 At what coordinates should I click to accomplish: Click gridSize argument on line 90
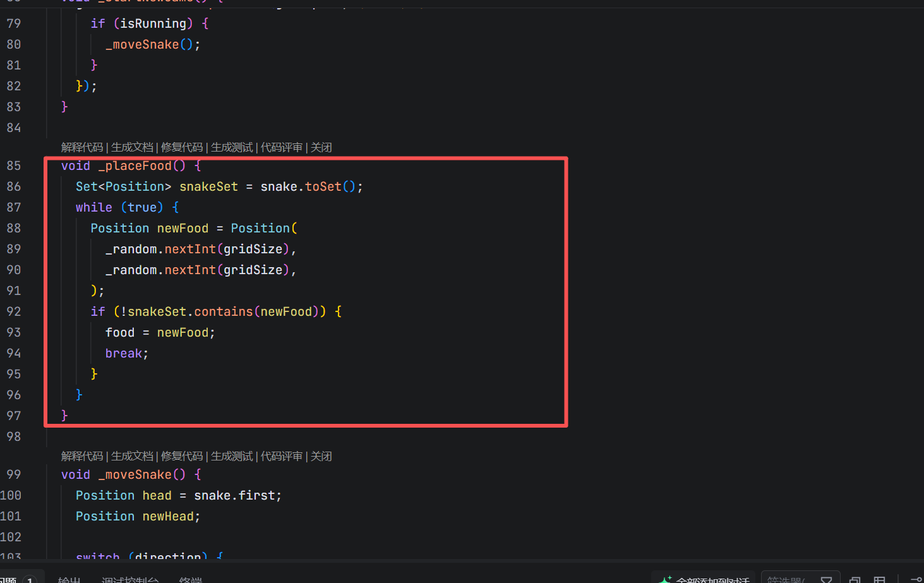pos(253,270)
